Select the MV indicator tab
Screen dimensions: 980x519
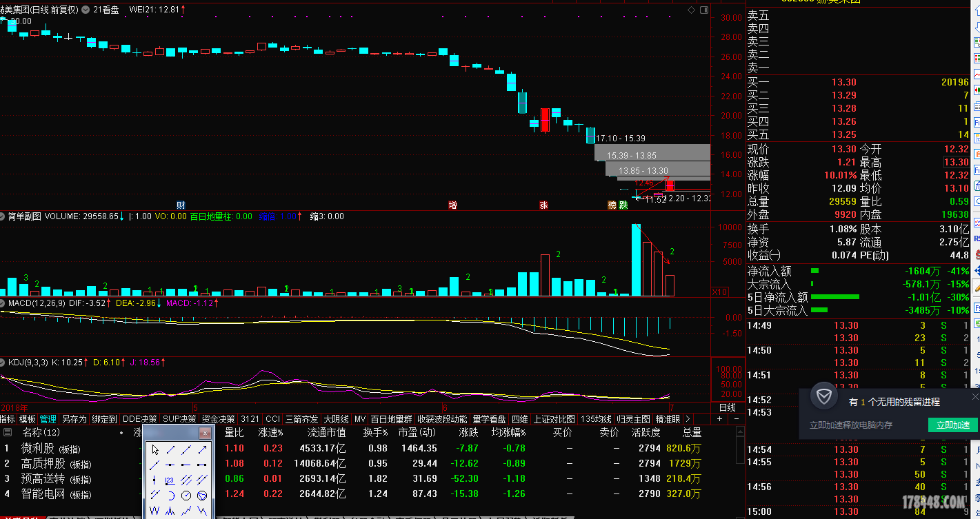pyautogui.click(x=360, y=418)
